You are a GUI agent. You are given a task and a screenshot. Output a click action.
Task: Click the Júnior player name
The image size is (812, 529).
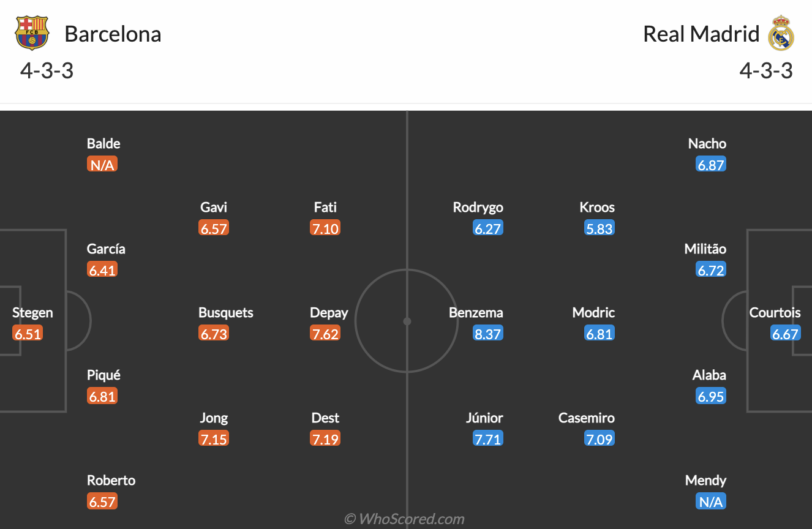tap(484, 418)
